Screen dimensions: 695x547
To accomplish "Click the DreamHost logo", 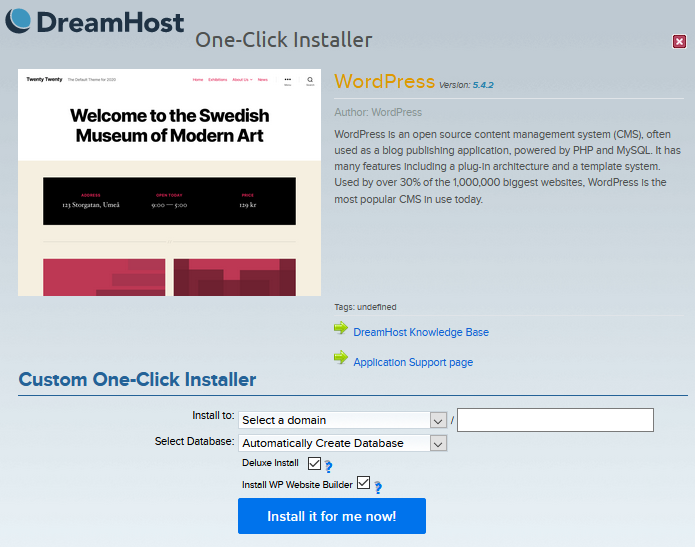I will tap(94, 22).
